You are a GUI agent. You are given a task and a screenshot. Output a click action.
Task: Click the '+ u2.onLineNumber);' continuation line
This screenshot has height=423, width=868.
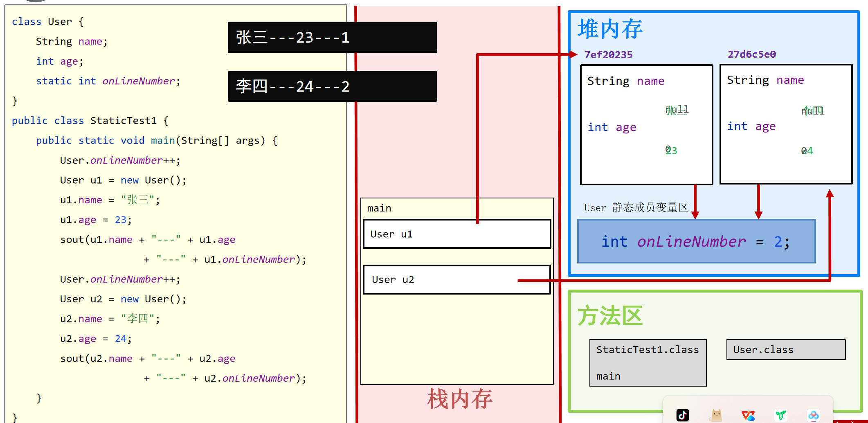point(225,378)
